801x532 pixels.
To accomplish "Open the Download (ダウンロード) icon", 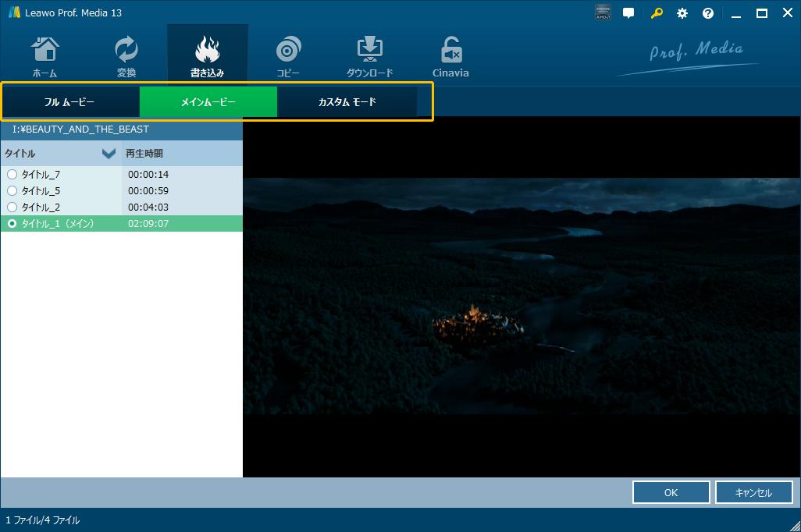I will [369, 51].
